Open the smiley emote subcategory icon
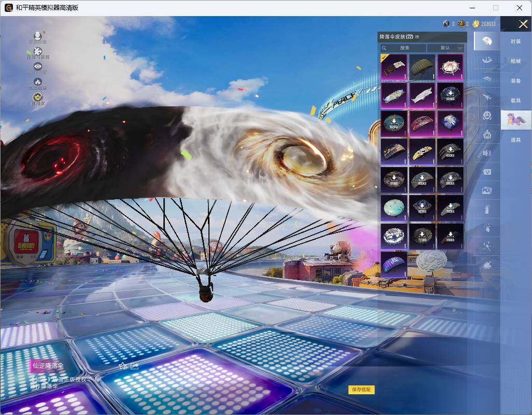This screenshot has width=532, height=415. pyautogui.click(x=487, y=116)
